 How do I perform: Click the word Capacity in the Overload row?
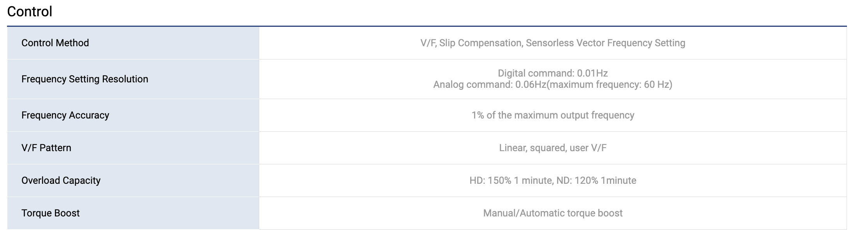tap(81, 180)
